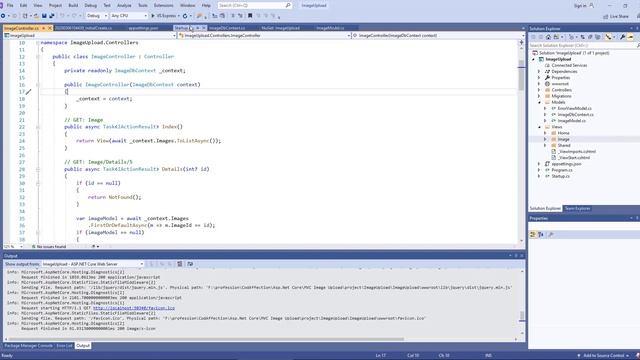Screen dimensions: 640x360
Task: Select the Solution 'ImageUpload' root node
Action: pyautogui.click(x=574, y=53)
